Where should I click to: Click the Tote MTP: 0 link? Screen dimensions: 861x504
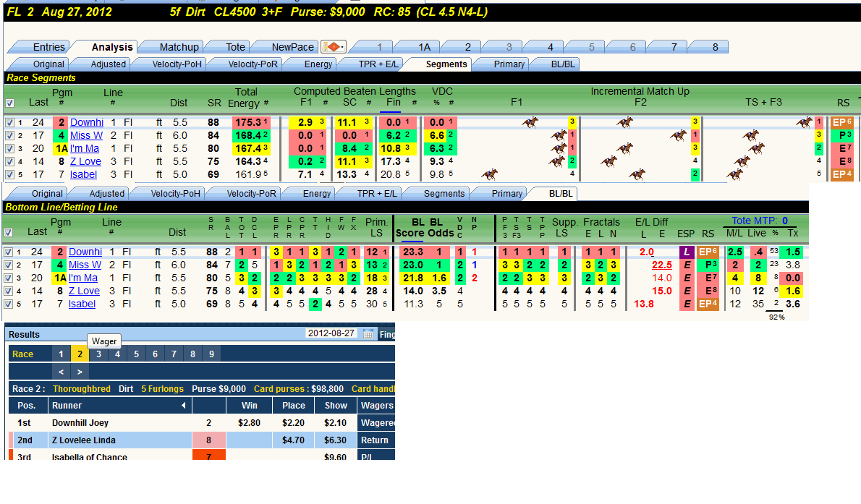point(760,221)
